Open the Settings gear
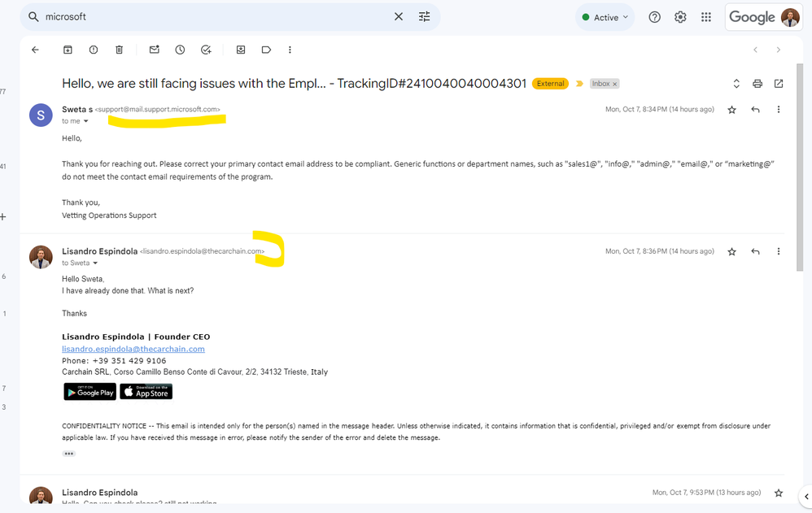The height and width of the screenshot is (513, 812). (680, 17)
